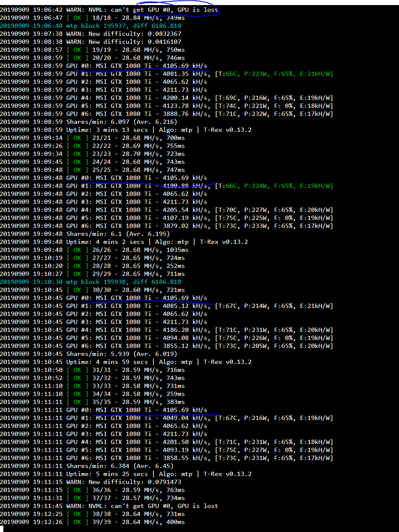Image resolution: width=399 pixels, height=532 pixels.
Task: Select share line "27/27 - 28.65 MH/s, 724ms"
Action: pyautogui.click(x=92, y=258)
